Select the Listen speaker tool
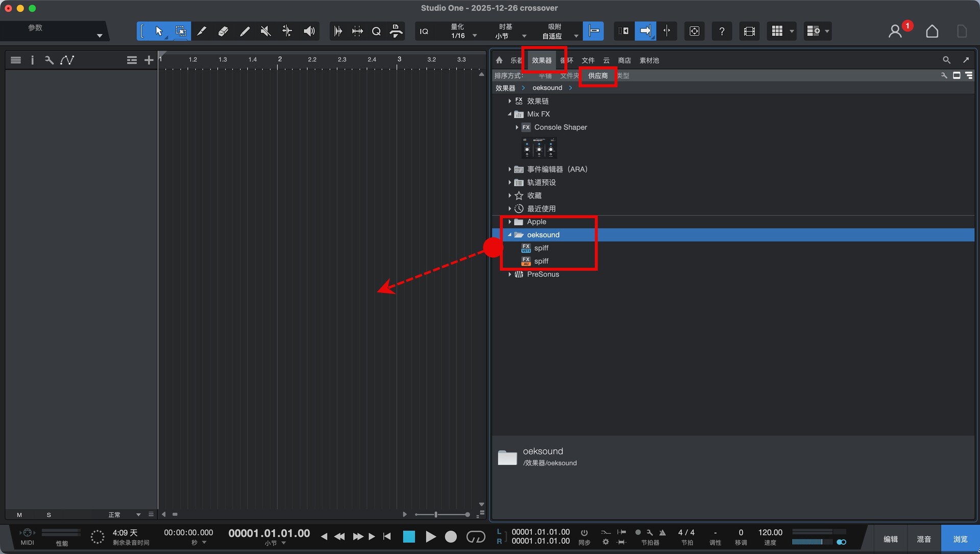 coord(309,31)
